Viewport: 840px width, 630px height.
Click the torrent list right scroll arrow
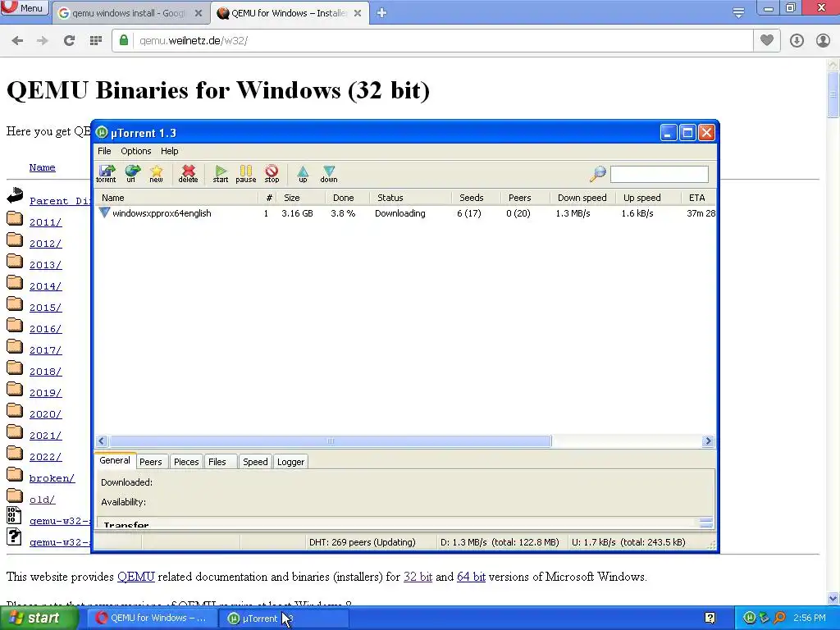pyautogui.click(x=708, y=441)
